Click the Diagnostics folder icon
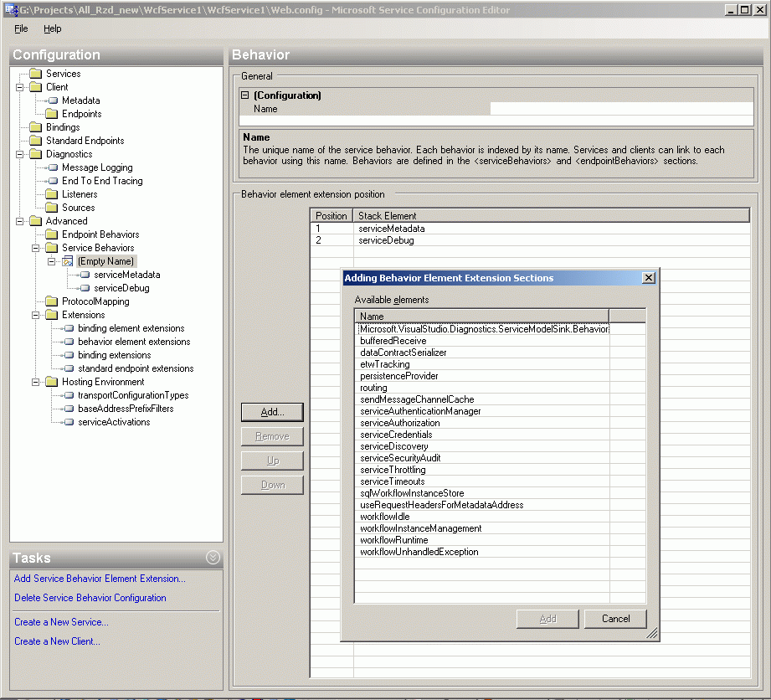 tap(35, 154)
